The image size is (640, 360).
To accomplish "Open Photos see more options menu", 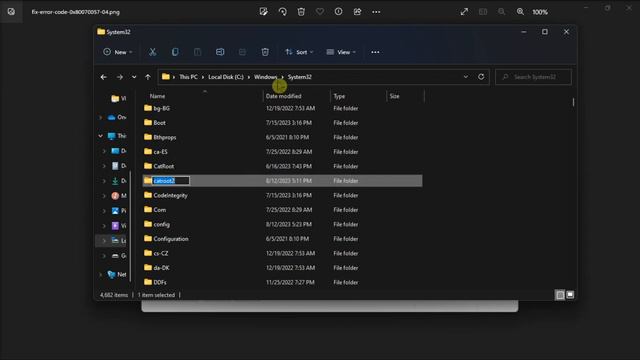I will tap(376, 12).
